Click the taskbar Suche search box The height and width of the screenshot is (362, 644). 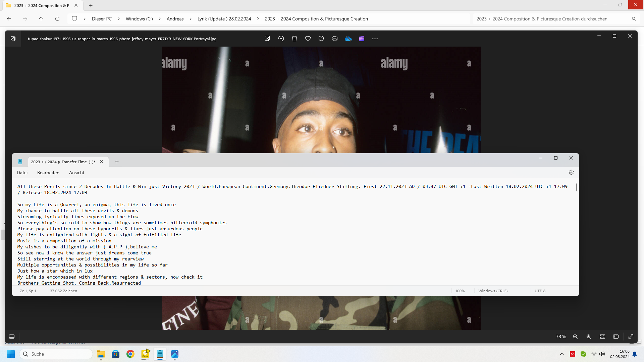(56, 354)
